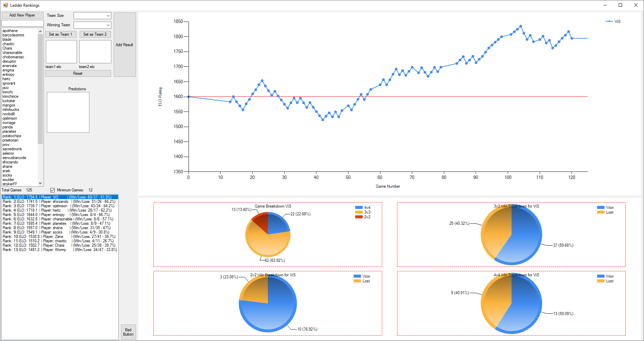Viewport: 644px width, 341px height.
Task: Click the Bad Button
Action: [x=128, y=332]
